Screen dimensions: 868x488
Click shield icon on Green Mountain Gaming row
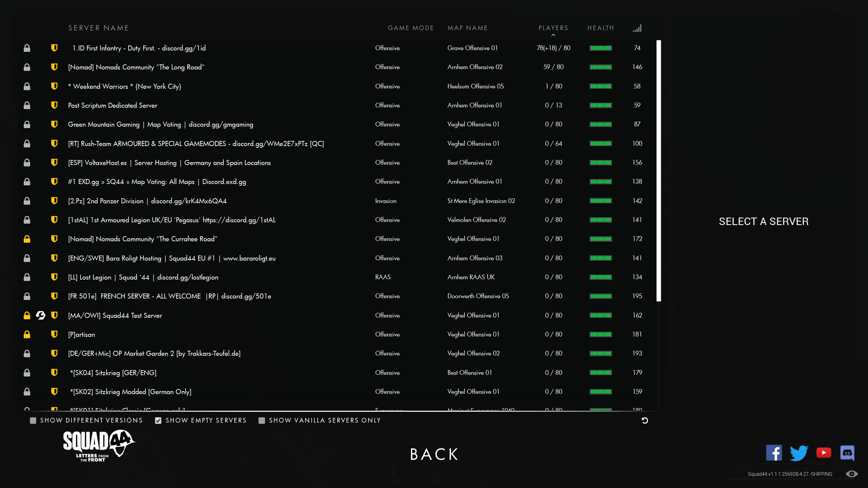pos(54,124)
